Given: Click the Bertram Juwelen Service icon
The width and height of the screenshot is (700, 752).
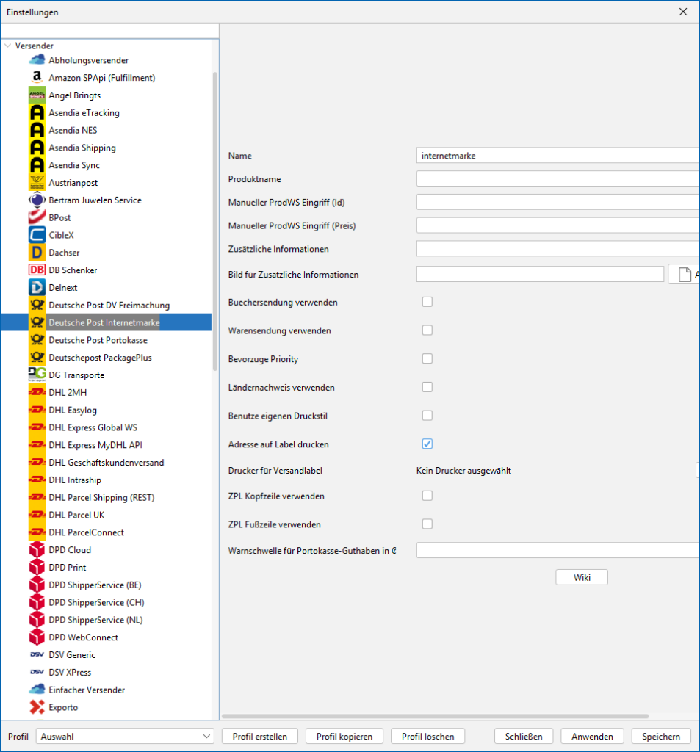Looking at the screenshot, I should tap(37, 200).
